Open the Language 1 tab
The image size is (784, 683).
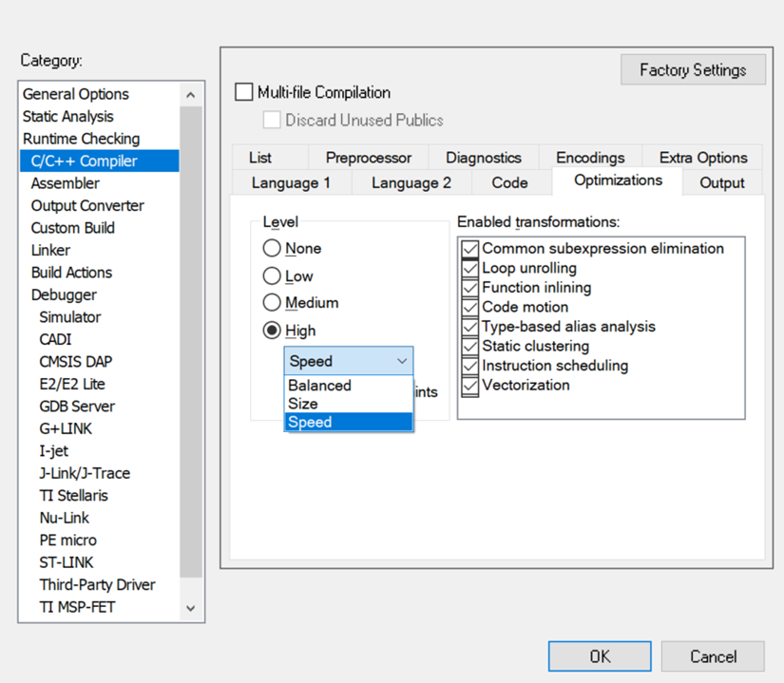coord(291,183)
